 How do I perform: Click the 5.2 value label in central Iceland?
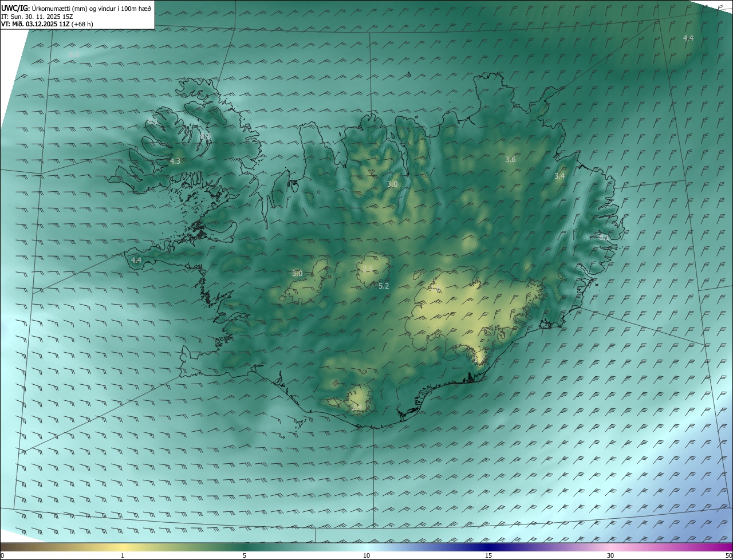point(384,286)
